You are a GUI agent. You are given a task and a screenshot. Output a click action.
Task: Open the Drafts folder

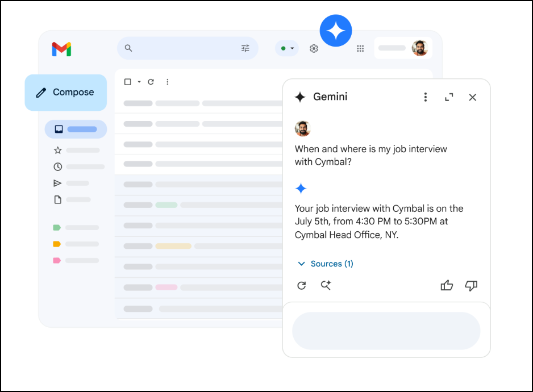pyautogui.click(x=58, y=199)
